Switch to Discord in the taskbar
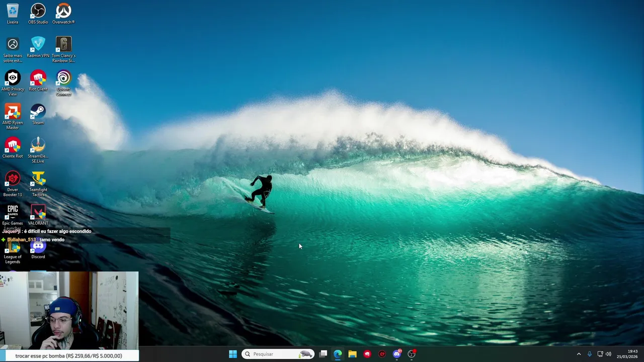Screen dimensions: 644x362 [x=397, y=354]
